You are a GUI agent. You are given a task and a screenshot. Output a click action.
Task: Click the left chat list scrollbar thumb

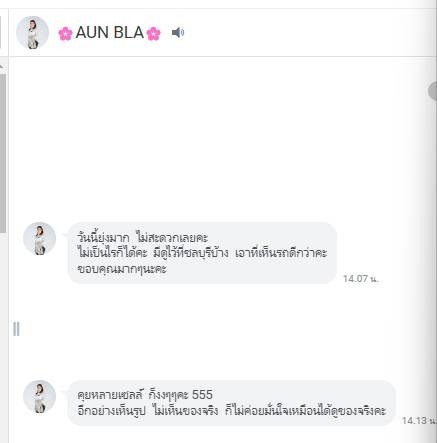point(3,153)
